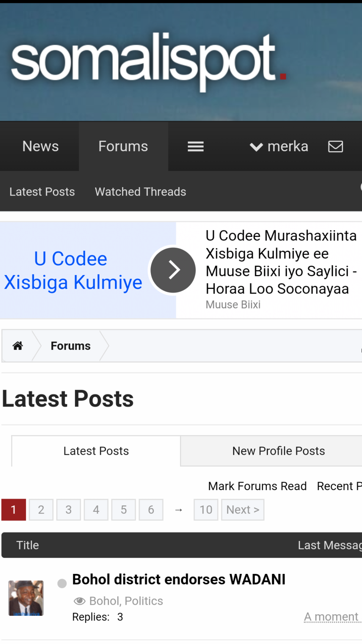Open the hamburger menu icon
The image size is (362, 644).
click(x=196, y=147)
